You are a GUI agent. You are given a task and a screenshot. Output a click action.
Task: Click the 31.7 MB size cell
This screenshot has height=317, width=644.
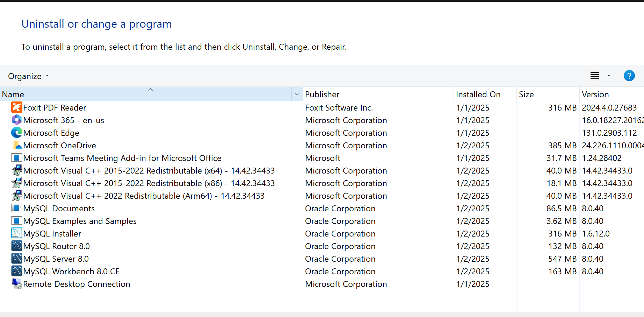(562, 158)
